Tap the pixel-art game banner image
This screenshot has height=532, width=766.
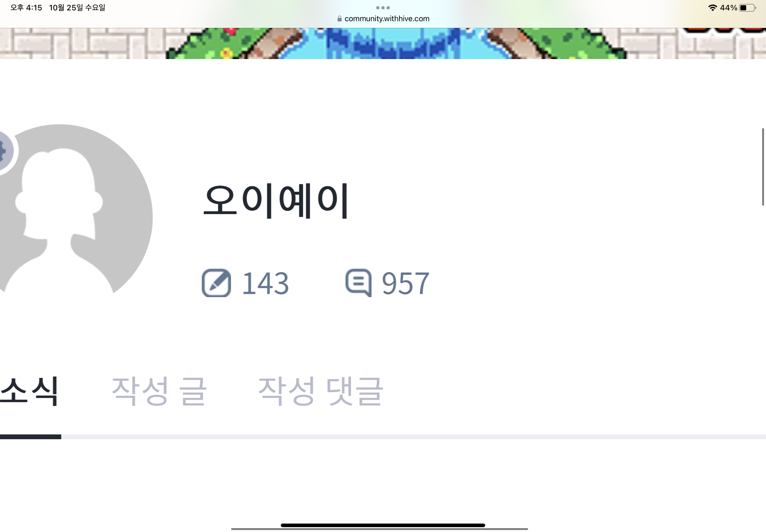click(x=383, y=44)
